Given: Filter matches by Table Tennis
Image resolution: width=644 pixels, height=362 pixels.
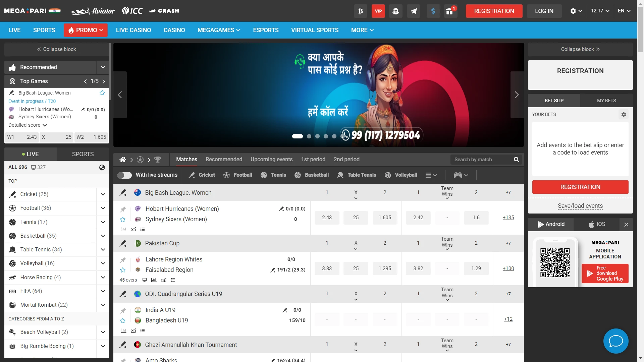Looking at the screenshot, I should (x=357, y=175).
